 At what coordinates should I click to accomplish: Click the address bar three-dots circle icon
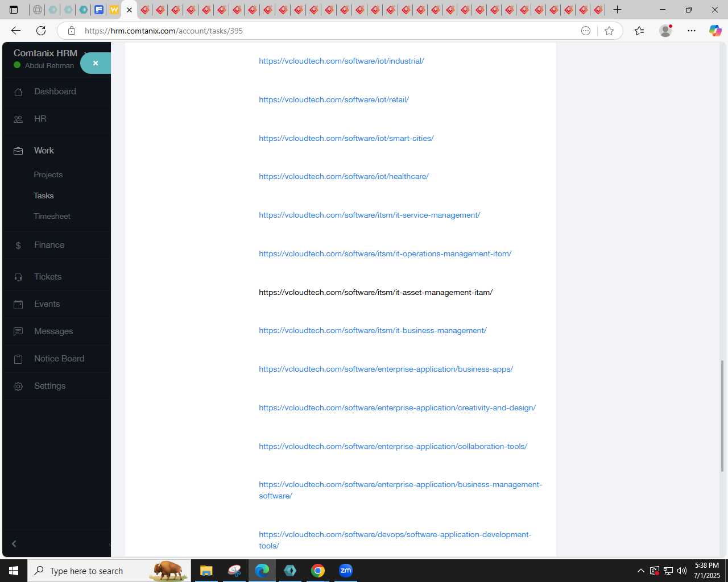[x=586, y=31]
